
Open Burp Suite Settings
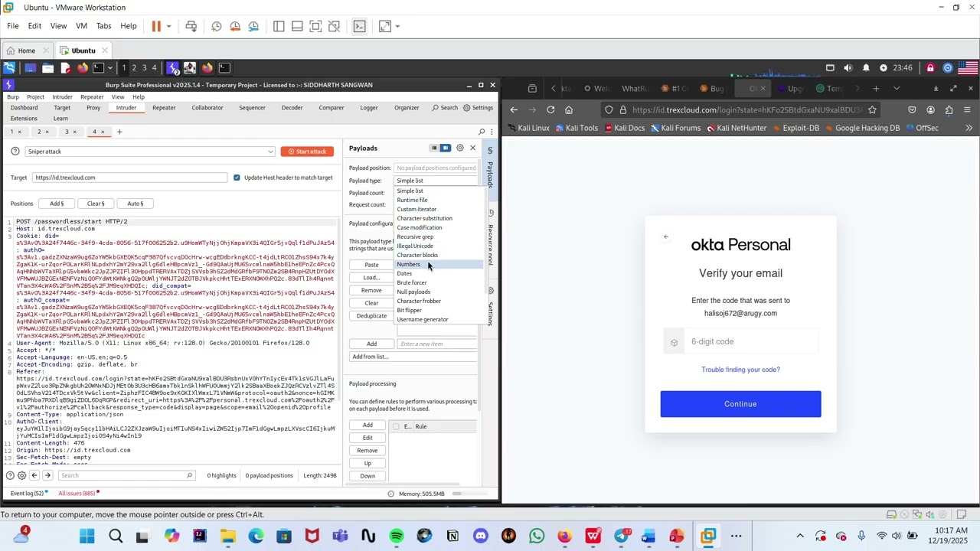478,108
